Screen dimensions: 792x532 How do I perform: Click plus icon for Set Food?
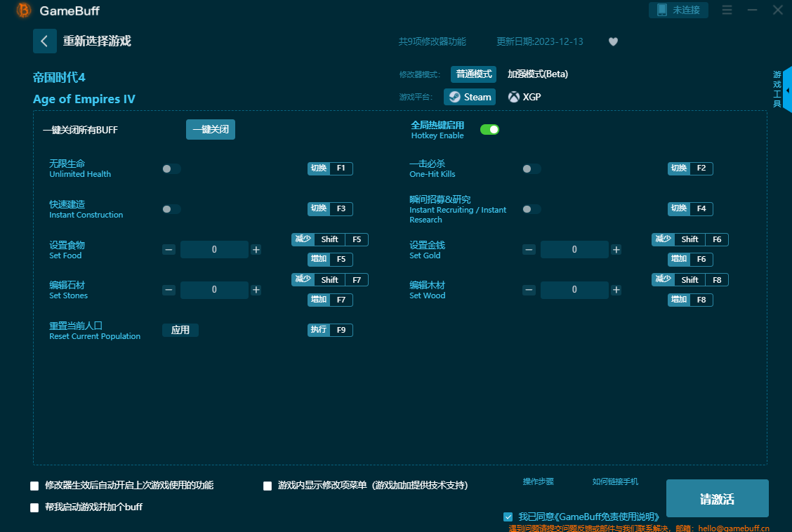tap(256, 250)
